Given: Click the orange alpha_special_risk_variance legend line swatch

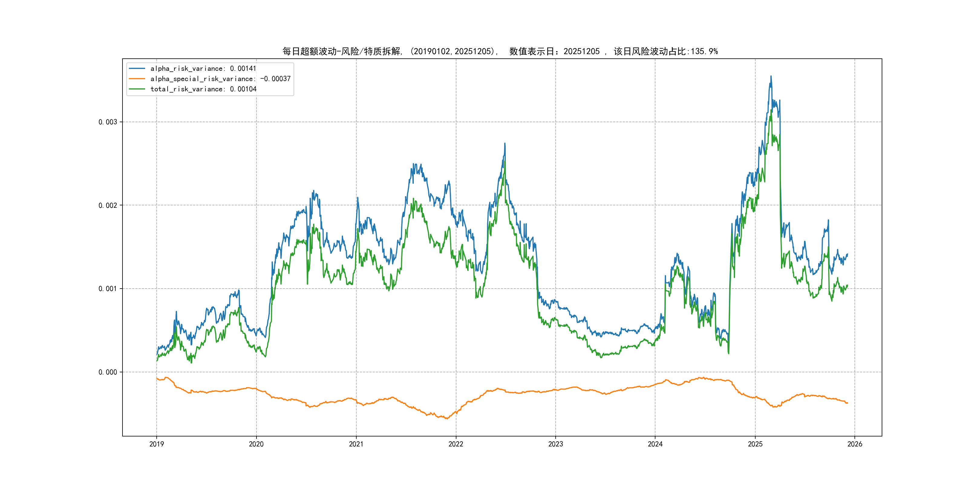Looking at the screenshot, I should (x=137, y=79).
